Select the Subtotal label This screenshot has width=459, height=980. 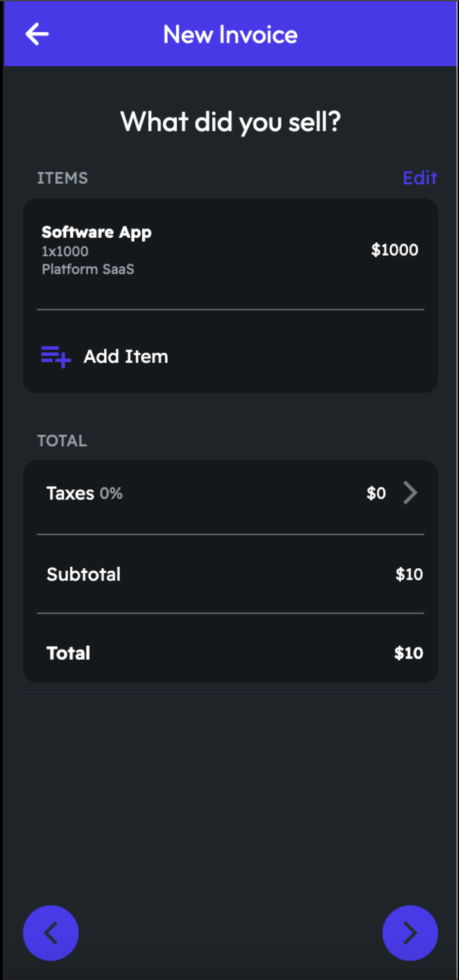tap(83, 575)
